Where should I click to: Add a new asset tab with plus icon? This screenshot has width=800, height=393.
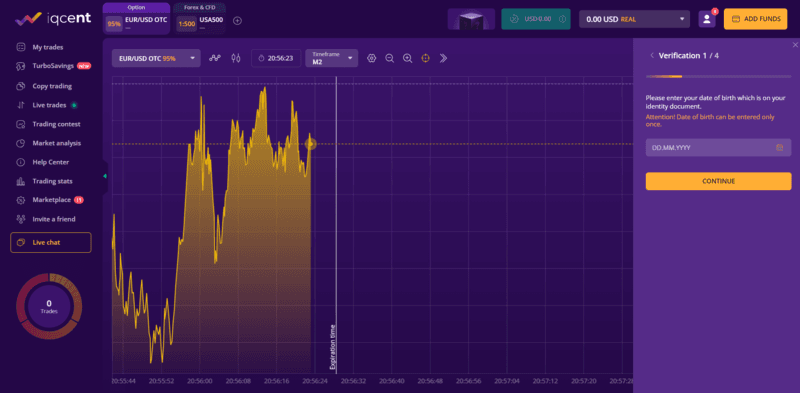coord(237,21)
